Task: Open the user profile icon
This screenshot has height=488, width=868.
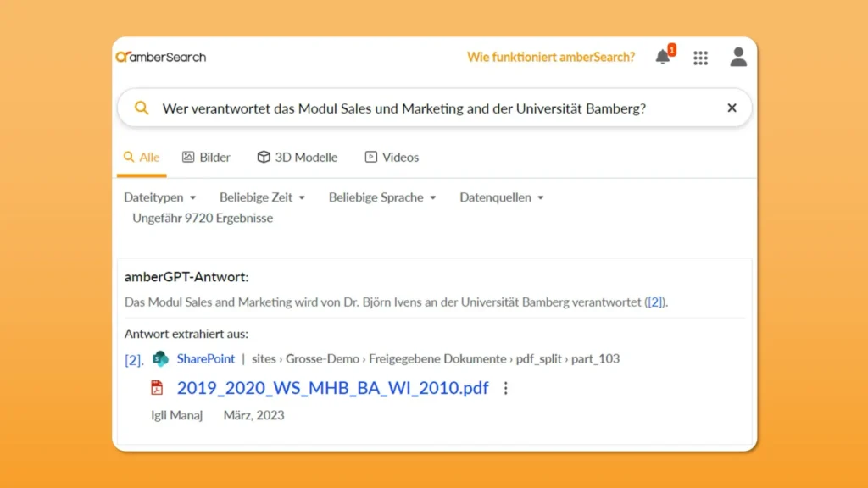Action: tap(737, 57)
